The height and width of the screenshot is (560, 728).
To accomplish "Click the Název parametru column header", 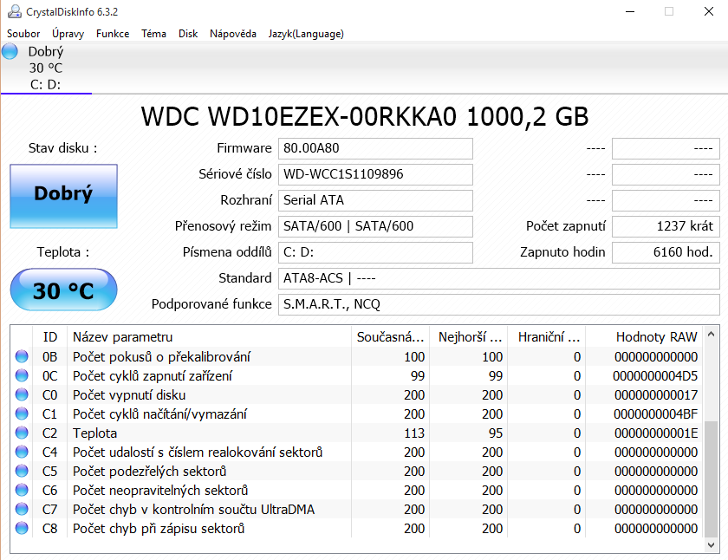I will coord(209,336).
